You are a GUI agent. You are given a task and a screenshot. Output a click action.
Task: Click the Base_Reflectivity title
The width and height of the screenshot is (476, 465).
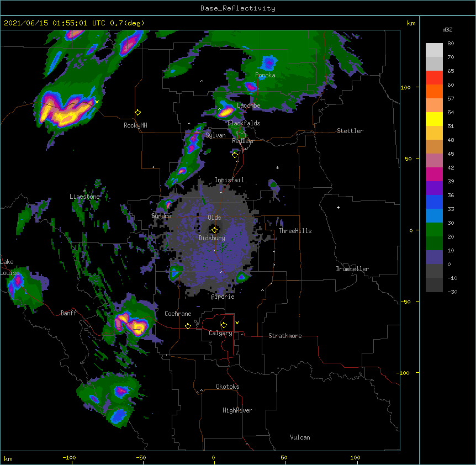[x=238, y=8]
